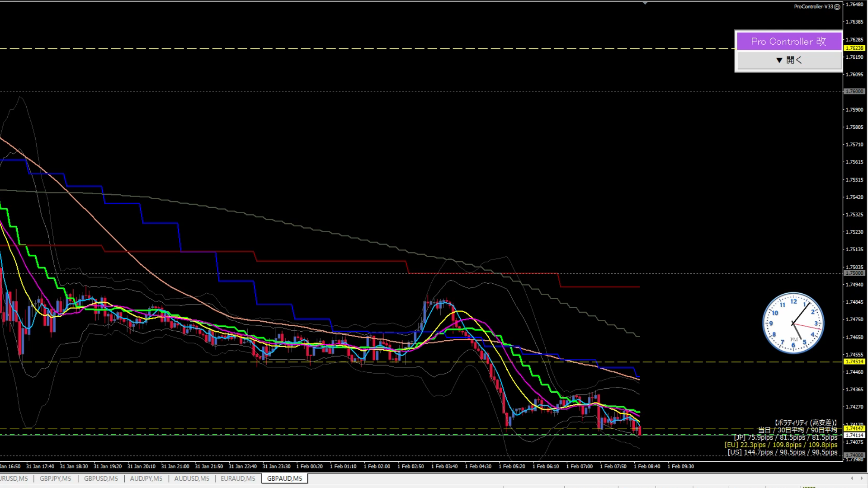Click the 1.74270 price scale value
This screenshot has height=488, width=868.
click(x=854, y=407)
